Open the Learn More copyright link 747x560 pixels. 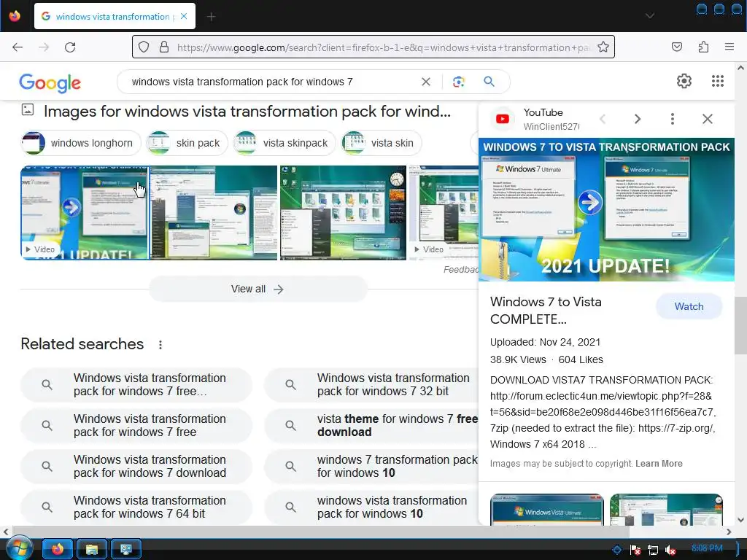[659, 464]
